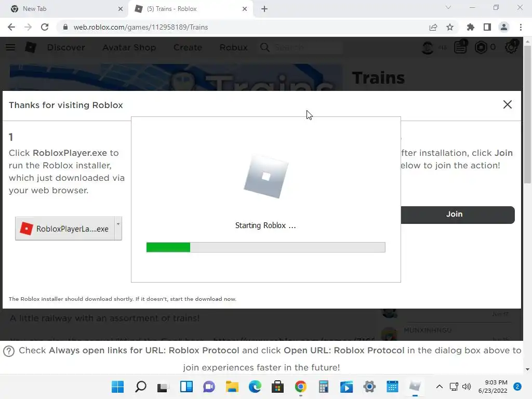Open a new browser tab

pyautogui.click(x=264, y=9)
